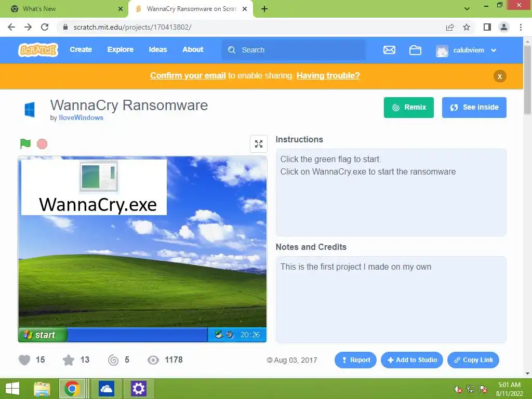532x399 pixels.
Task: Click the See inside button
Action: click(x=474, y=107)
